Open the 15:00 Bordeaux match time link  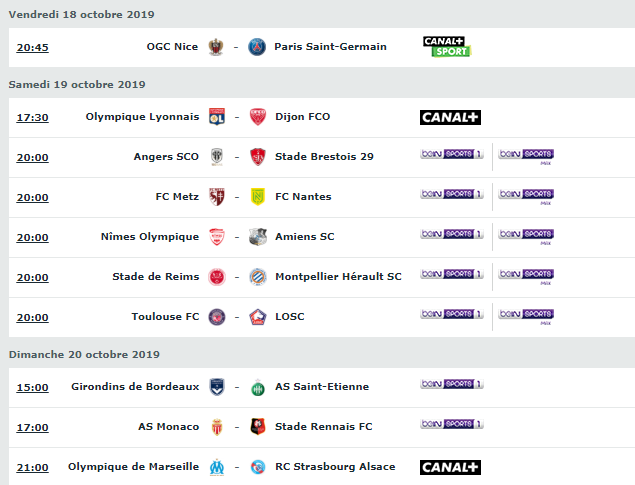[32, 387]
